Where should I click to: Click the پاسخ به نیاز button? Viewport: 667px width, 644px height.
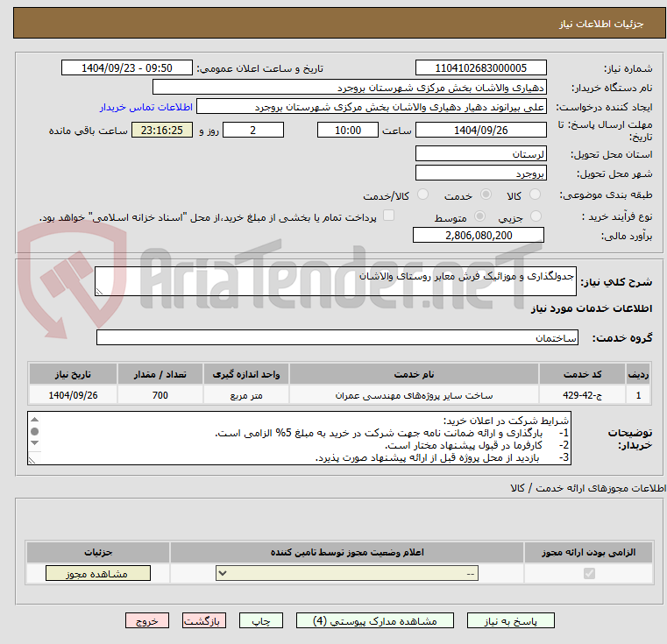510,621
